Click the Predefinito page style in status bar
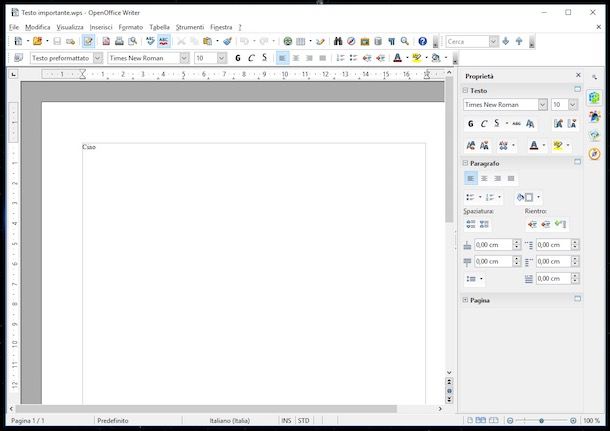The height and width of the screenshot is (431, 610). (113, 420)
